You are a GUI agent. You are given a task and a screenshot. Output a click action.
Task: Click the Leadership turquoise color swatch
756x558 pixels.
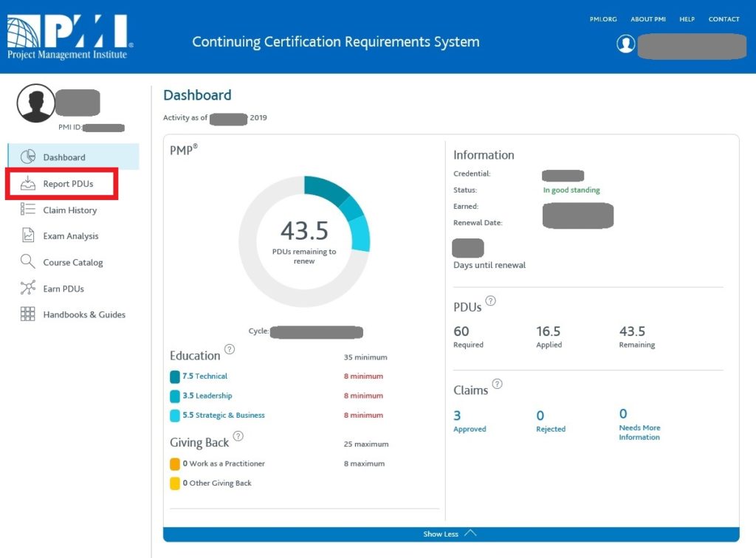click(x=174, y=396)
